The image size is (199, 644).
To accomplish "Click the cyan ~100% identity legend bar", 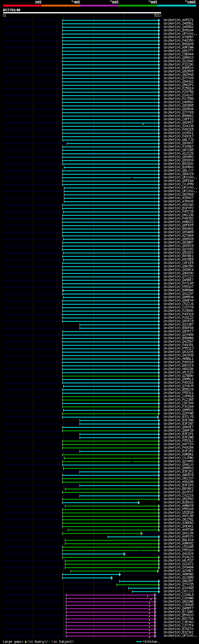I will point(177,6).
